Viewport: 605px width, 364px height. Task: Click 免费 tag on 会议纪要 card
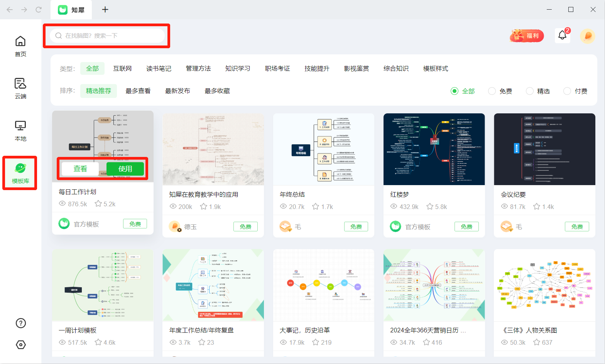[x=577, y=226]
